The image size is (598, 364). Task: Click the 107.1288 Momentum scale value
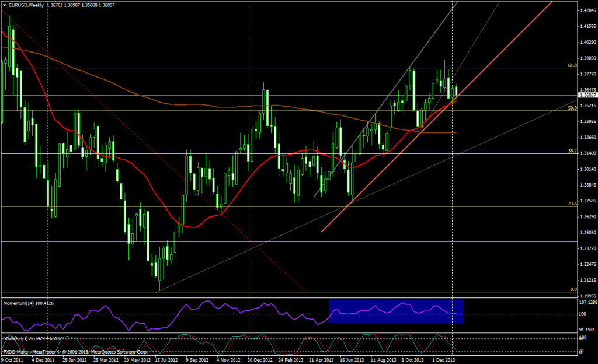(587, 303)
